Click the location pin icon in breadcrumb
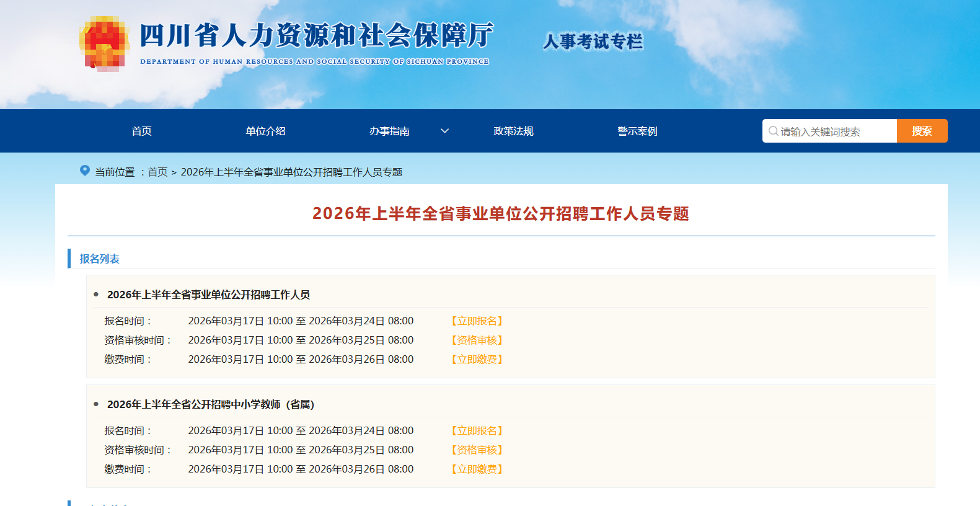 (x=85, y=171)
